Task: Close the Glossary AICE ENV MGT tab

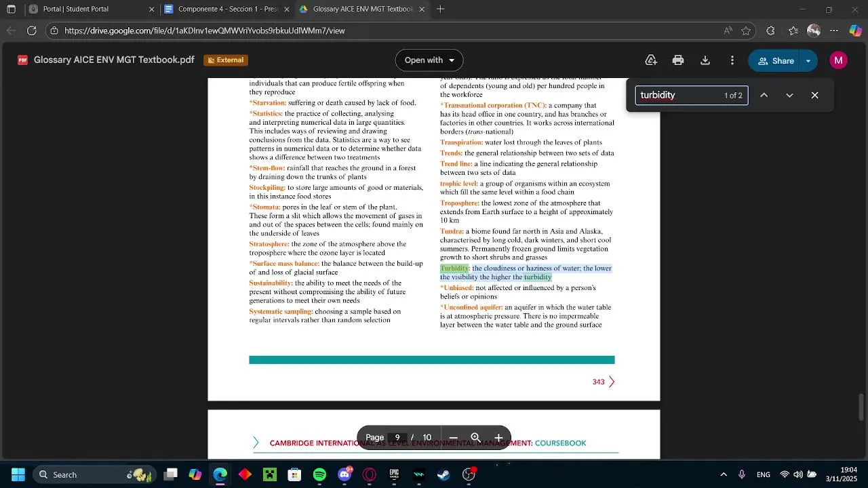Action: coord(422,9)
